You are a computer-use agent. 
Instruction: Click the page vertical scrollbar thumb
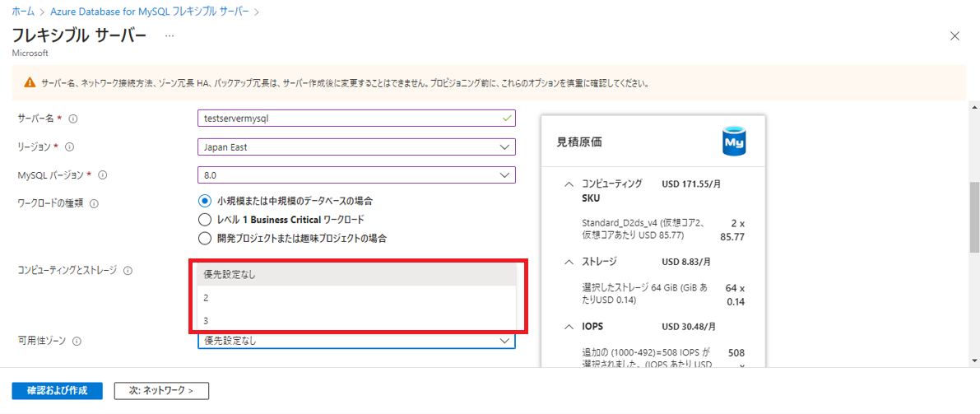coord(973,217)
